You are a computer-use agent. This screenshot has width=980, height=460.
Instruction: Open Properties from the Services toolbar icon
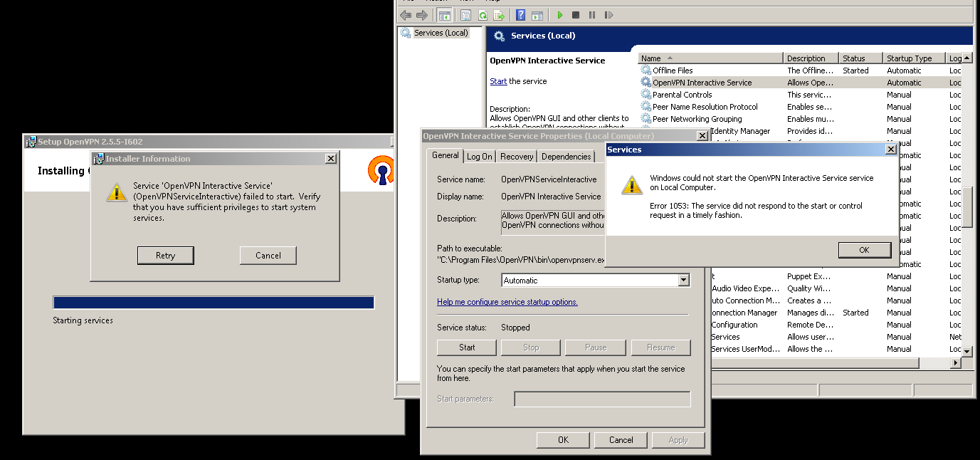coord(465,15)
